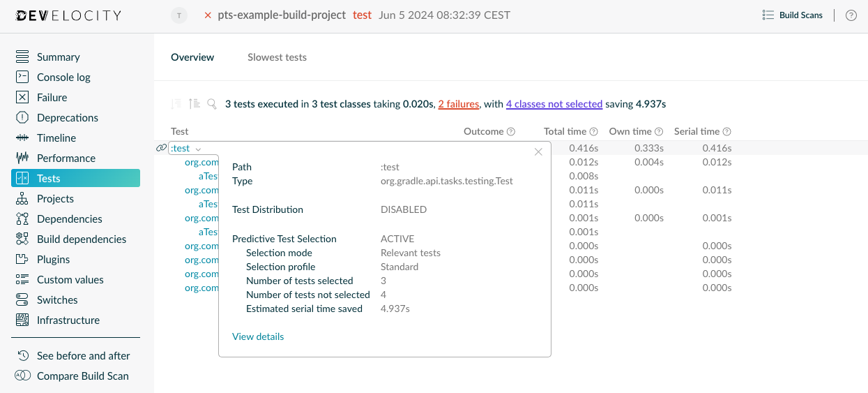868x393 pixels.
Task: Click the Console log terminal icon
Action: (22, 77)
